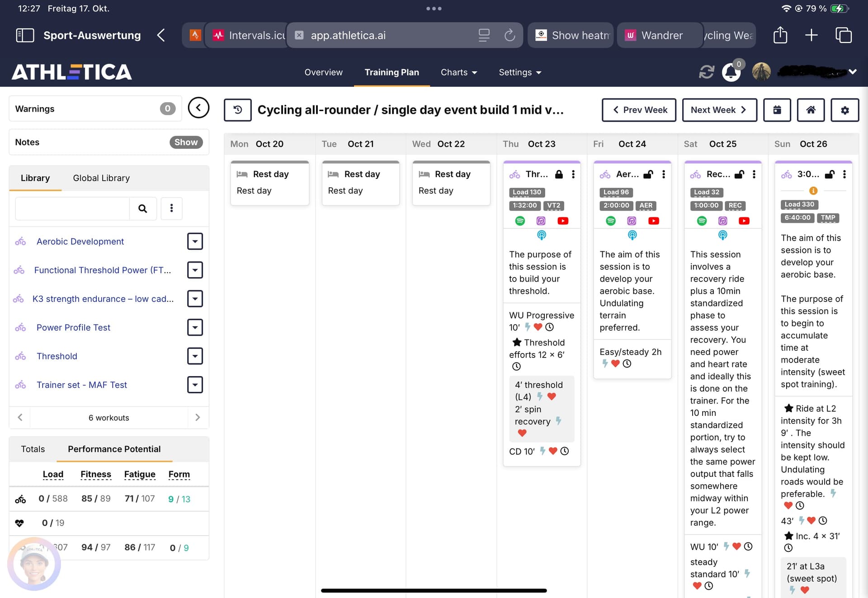Click the home icon button
868x598 pixels.
click(x=811, y=110)
